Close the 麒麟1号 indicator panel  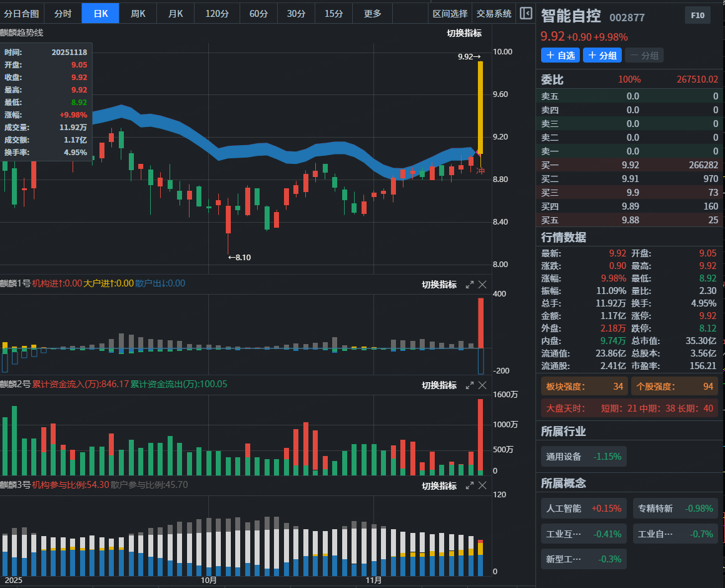point(482,285)
